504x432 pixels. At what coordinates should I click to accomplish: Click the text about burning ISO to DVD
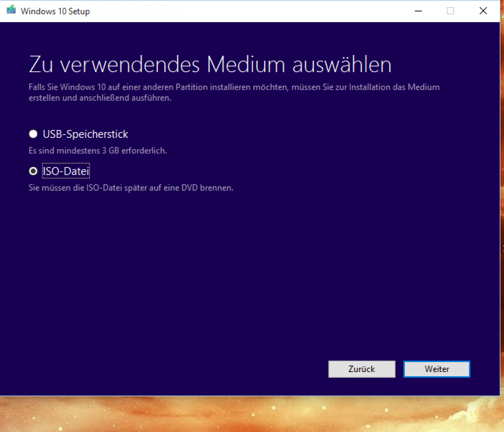pos(131,188)
